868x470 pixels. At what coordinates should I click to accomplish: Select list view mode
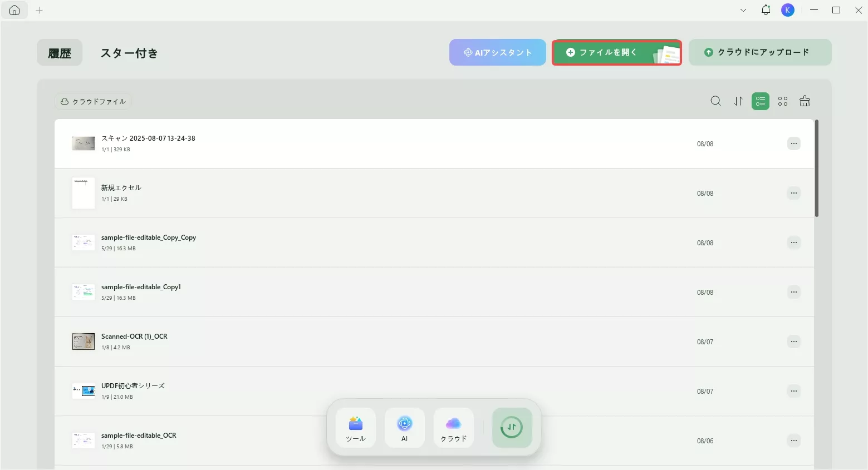click(761, 101)
